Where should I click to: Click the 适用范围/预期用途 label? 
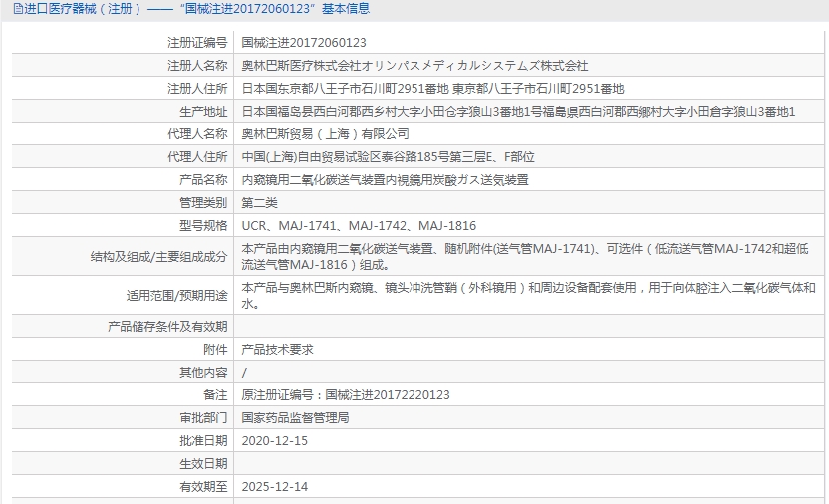177,295
